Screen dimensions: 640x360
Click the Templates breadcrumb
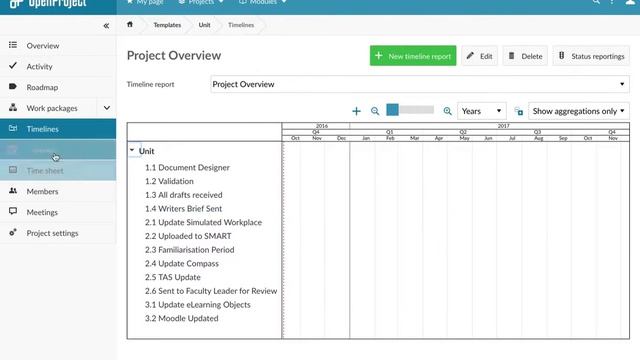(x=167, y=25)
